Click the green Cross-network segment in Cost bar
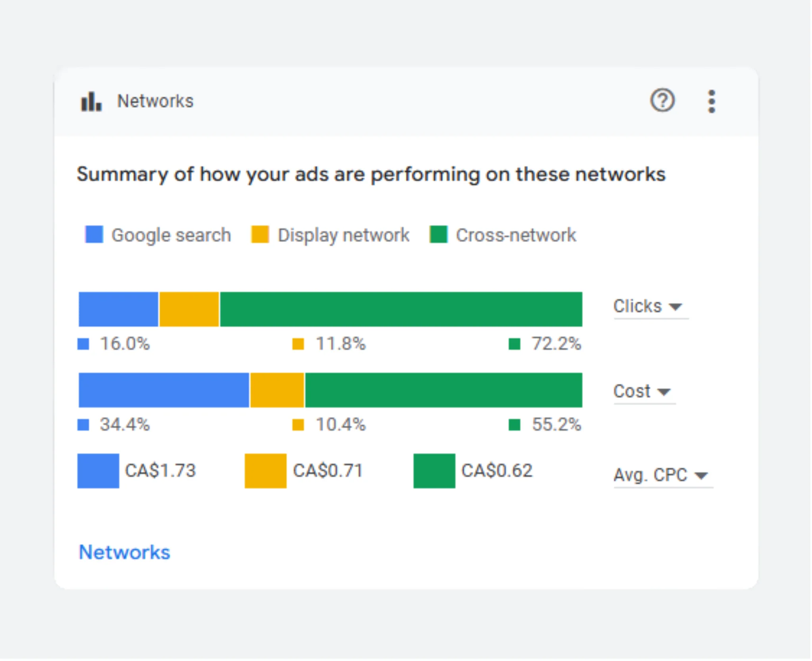812x661 pixels. click(443, 390)
